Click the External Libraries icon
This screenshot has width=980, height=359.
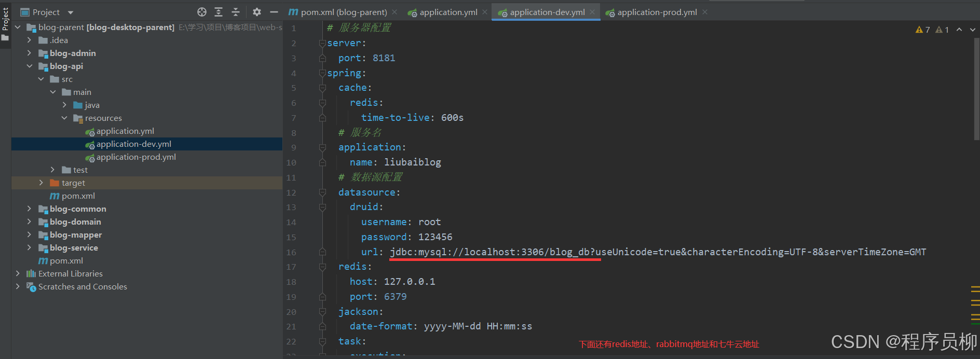[x=31, y=273]
